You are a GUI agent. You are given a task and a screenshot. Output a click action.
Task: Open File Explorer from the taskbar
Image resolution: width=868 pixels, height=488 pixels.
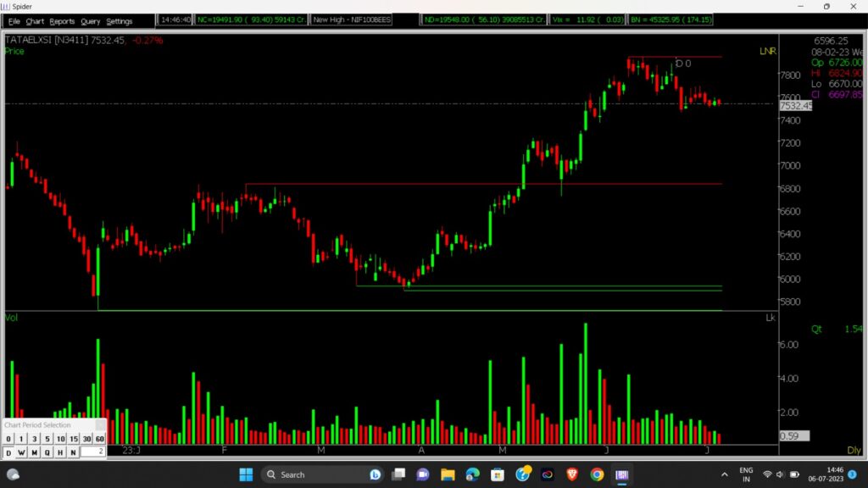coord(448,474)
